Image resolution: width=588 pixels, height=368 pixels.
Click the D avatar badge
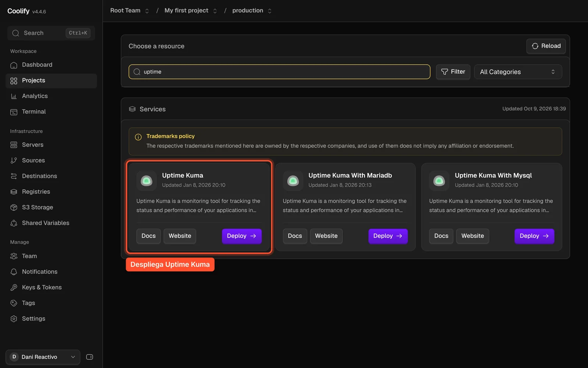click(x=14, y=357)
